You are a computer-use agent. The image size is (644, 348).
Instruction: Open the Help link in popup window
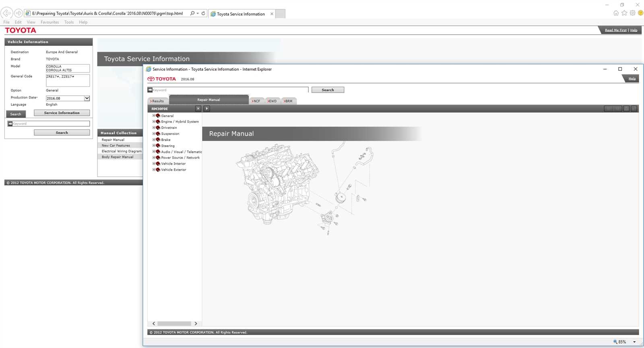tap(632, 78)
